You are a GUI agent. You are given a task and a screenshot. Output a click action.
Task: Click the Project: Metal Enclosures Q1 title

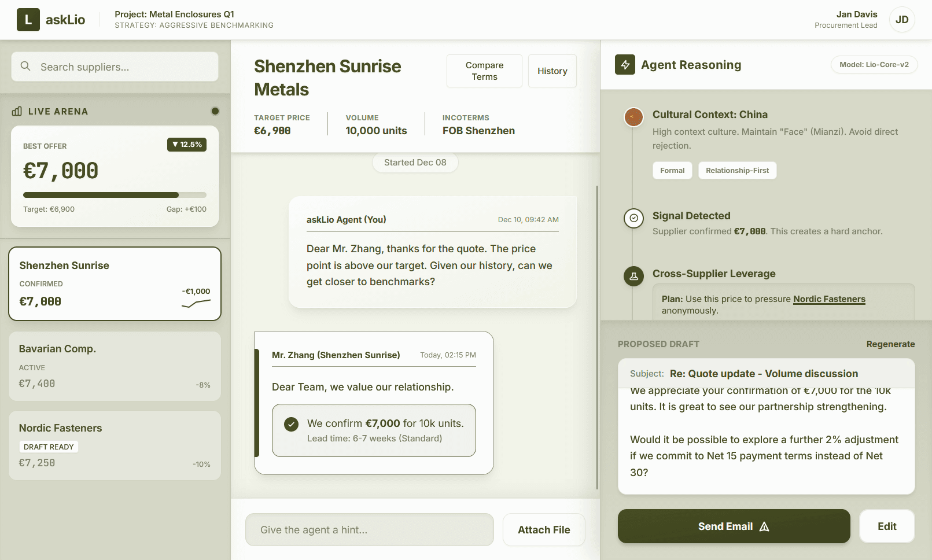coord(174,14)
